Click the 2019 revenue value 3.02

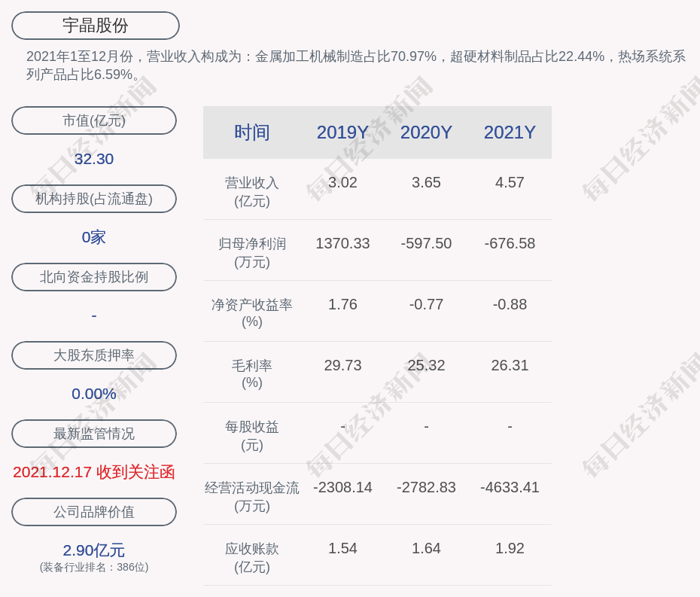[343, 183]
